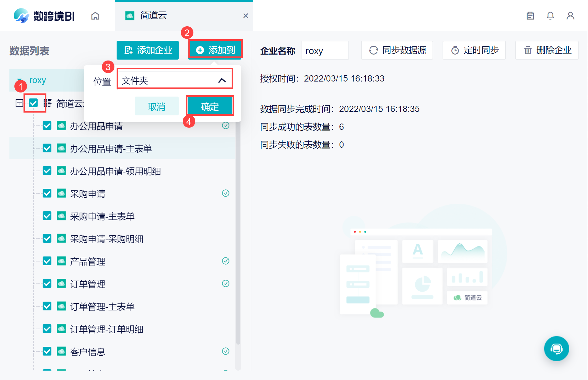
Task: Uncheck the 办公用品申请-领用明细 checkbox
Action: (47, 171)
